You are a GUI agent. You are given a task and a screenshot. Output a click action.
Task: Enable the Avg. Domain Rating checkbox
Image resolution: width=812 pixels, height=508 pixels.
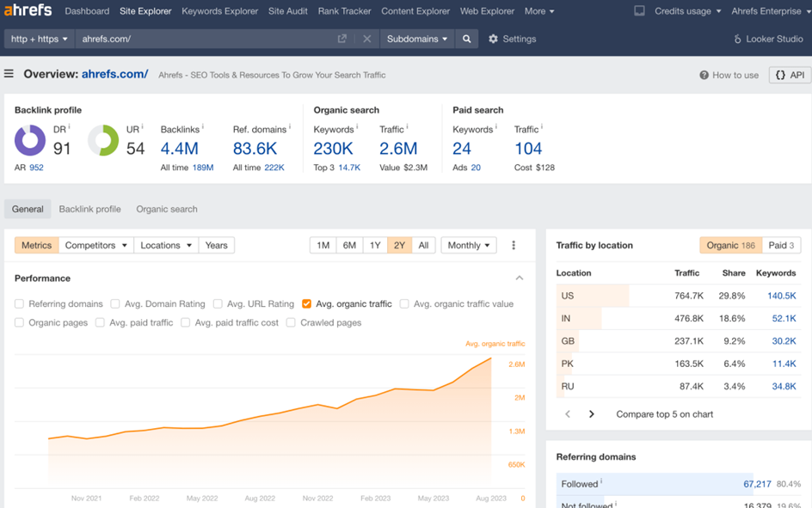coord(115,303)
